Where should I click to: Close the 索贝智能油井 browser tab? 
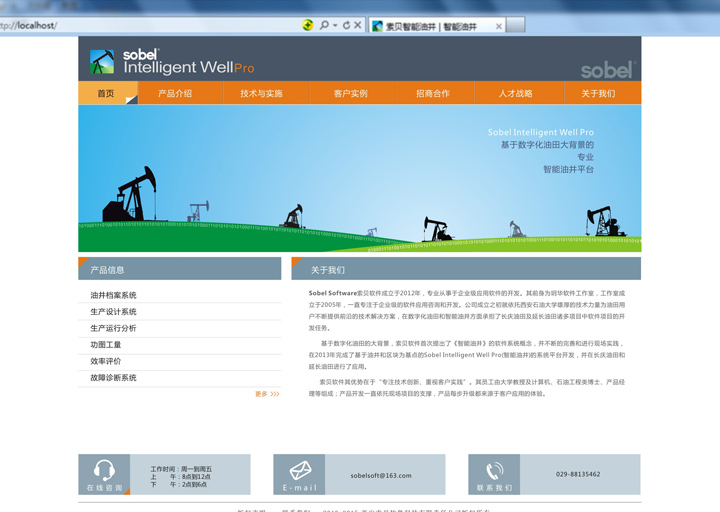click(499, 27)
